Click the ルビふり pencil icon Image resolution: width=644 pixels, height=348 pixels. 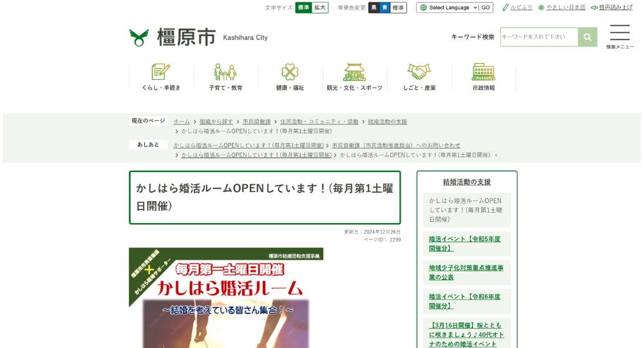coord(506,7)
